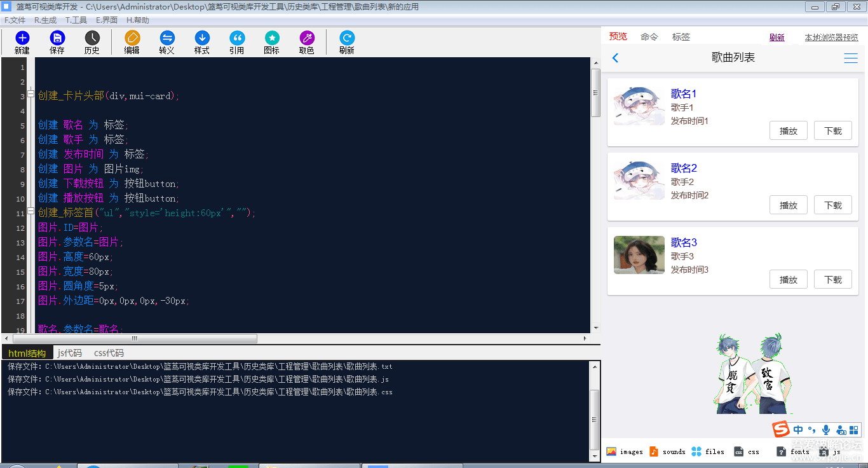
Task: Click 播放 button for 歌名1
Action: (789, 131)
